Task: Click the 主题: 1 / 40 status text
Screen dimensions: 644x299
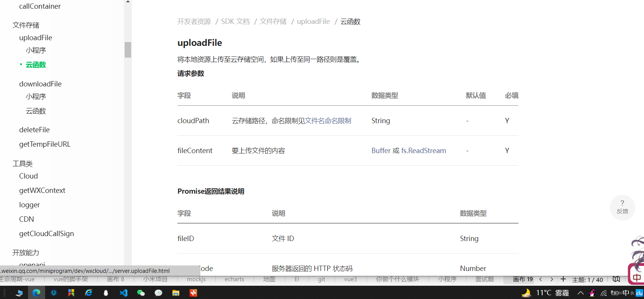Action: click(x=588, y=280)
